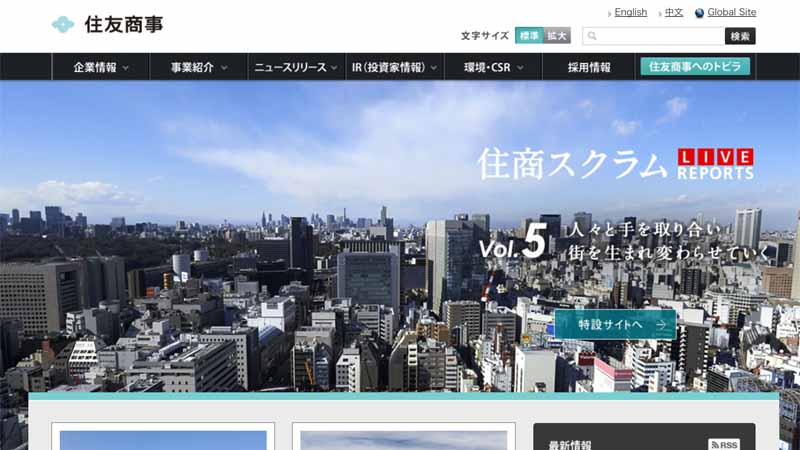Expand the 環境・CSR menu chevron
Viewport: 800px width, 450px height.
click(520, 68)
